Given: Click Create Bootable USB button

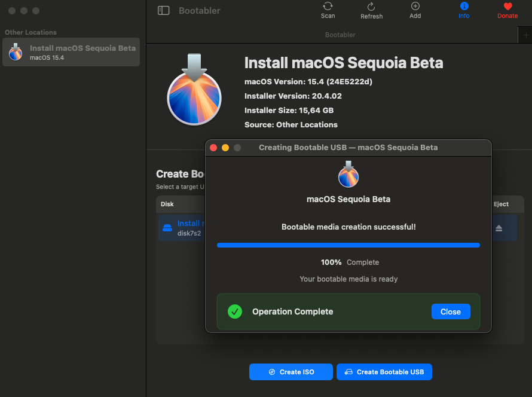Looking at the screenshot, I should pyautogui.click(x=384, y=372).
